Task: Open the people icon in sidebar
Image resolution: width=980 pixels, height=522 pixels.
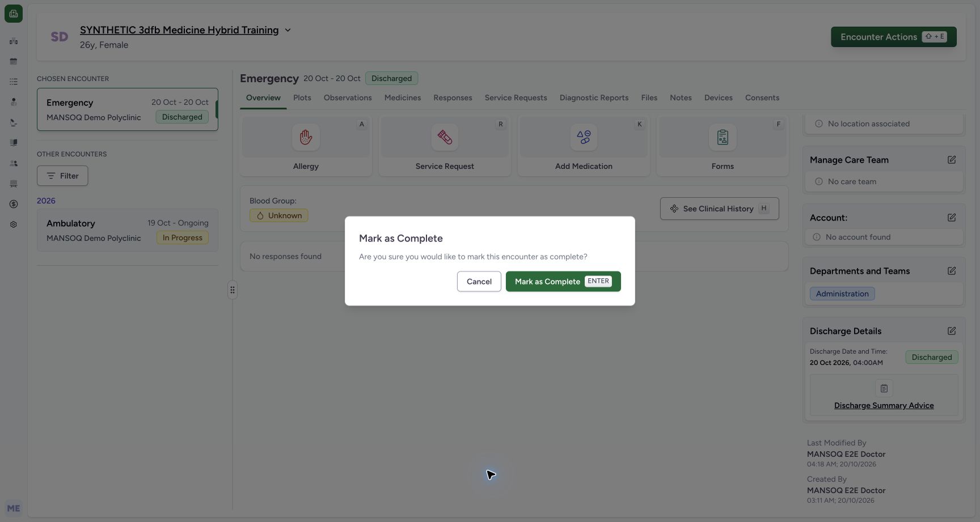Action: pos(14,163)
